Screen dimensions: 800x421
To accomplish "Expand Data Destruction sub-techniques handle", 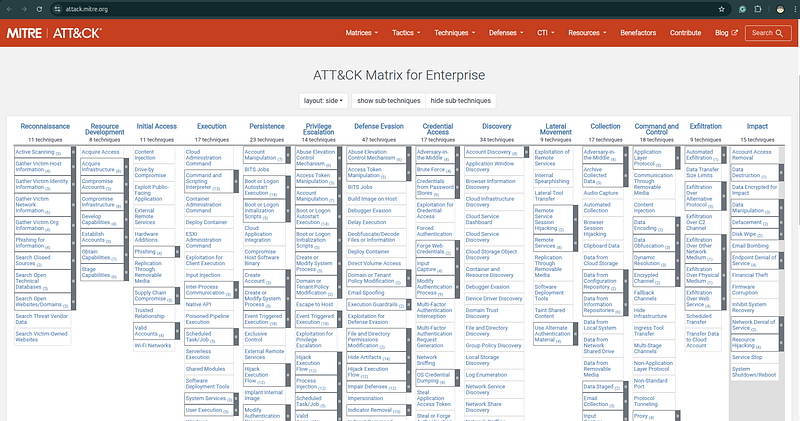I will 781,172.
